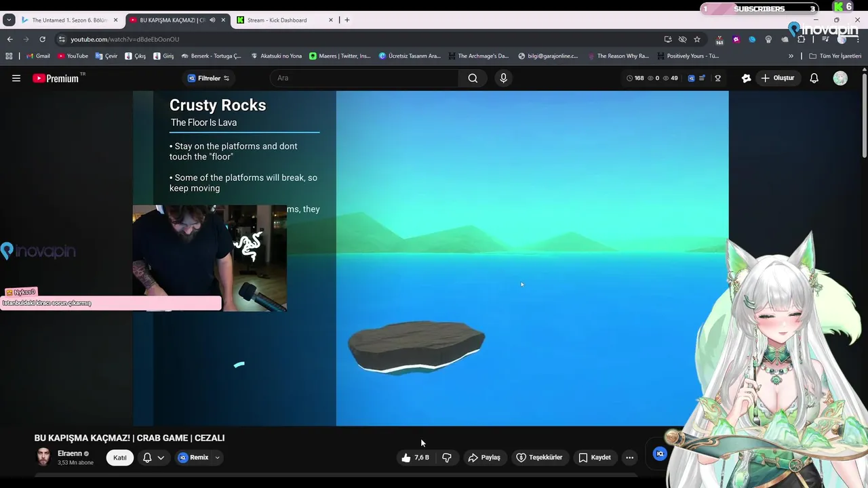This screenshot has width=868, height=488.
Task: Open the Gmail bookmark
Action: pos(38,56)
